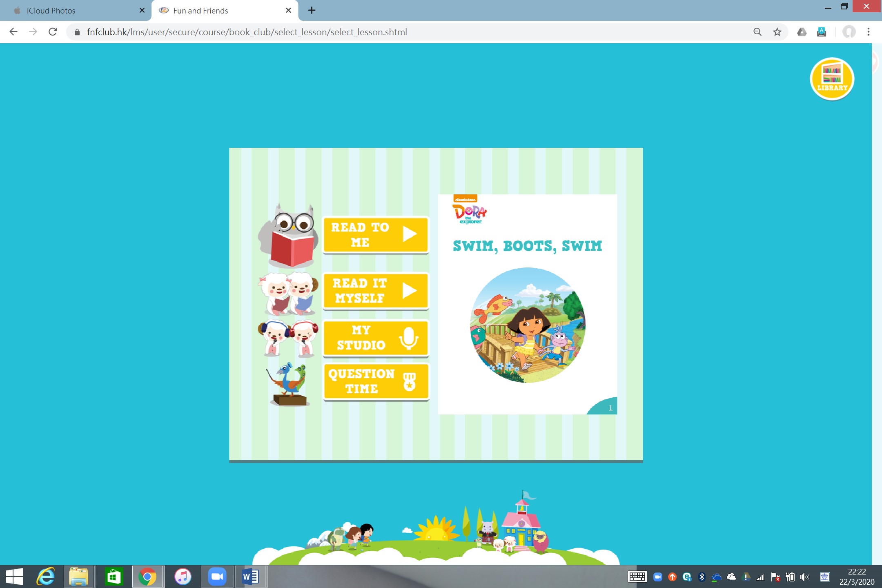
Task: Start Read It Myself mode
Action: (375, 291)
